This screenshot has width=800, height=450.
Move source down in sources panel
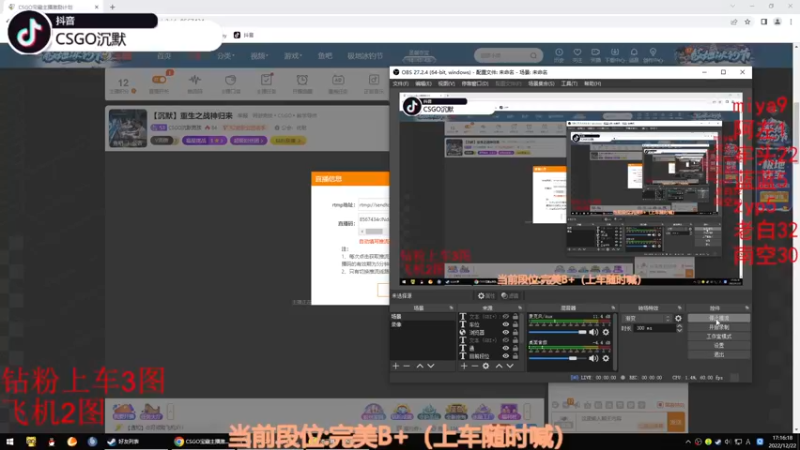pyautogui.click(x=510, y=366)
